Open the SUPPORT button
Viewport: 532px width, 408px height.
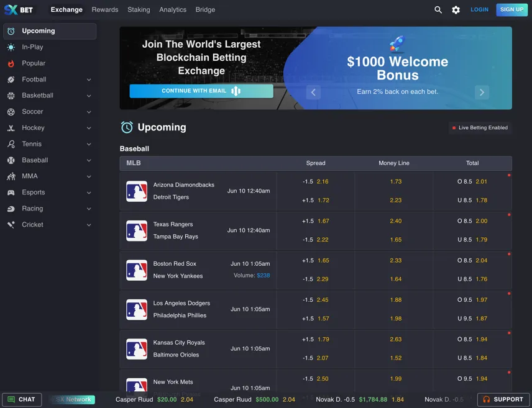503,399
